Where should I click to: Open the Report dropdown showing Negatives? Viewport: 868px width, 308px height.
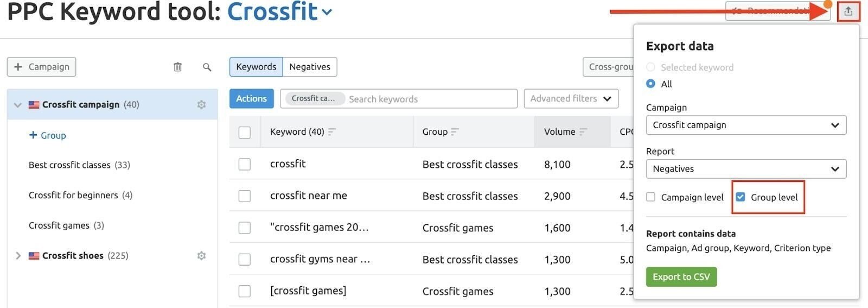[x=746, y=169]
